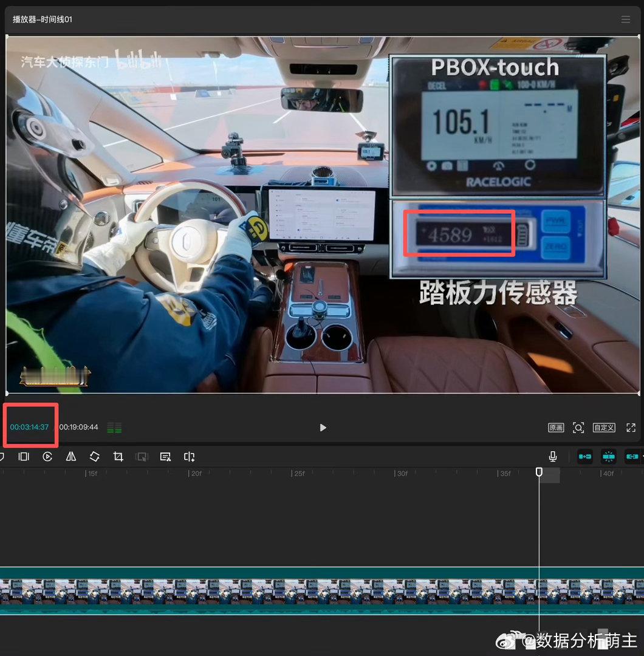The image size is (644, 656).
Task: Click the 25f mark on timeline ruler
Action: tap(298, 474)
